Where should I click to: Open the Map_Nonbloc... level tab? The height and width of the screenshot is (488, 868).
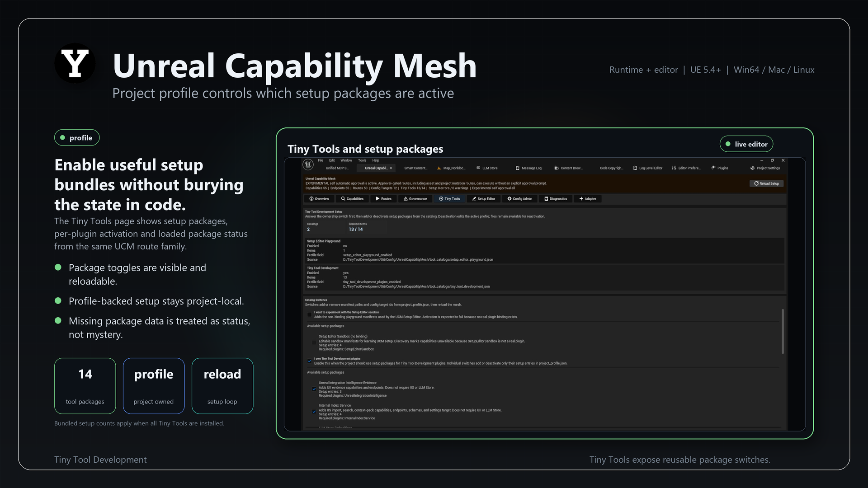click(451, 168)
